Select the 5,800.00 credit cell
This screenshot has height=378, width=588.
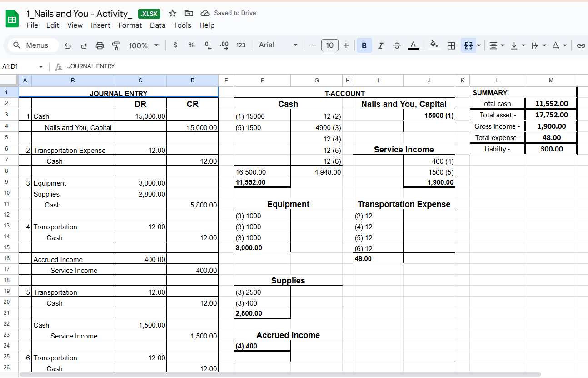tap(192, 205)
